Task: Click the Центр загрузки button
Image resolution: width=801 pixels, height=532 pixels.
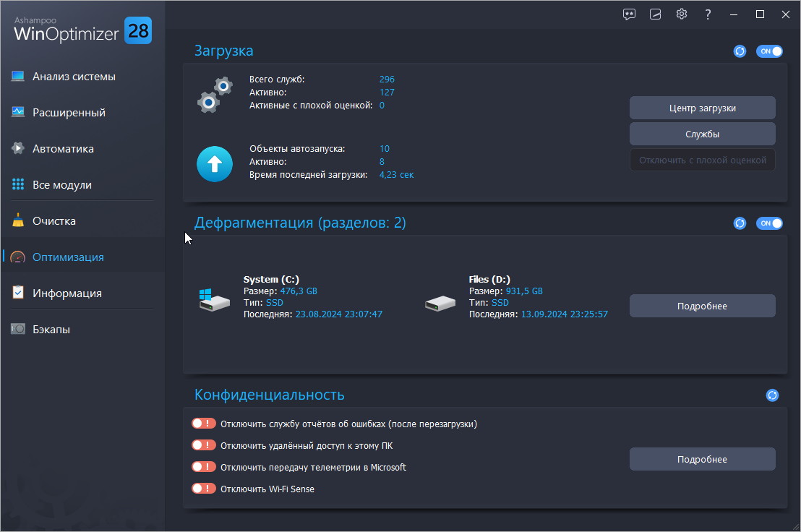Action: click(x=703, y=108)
